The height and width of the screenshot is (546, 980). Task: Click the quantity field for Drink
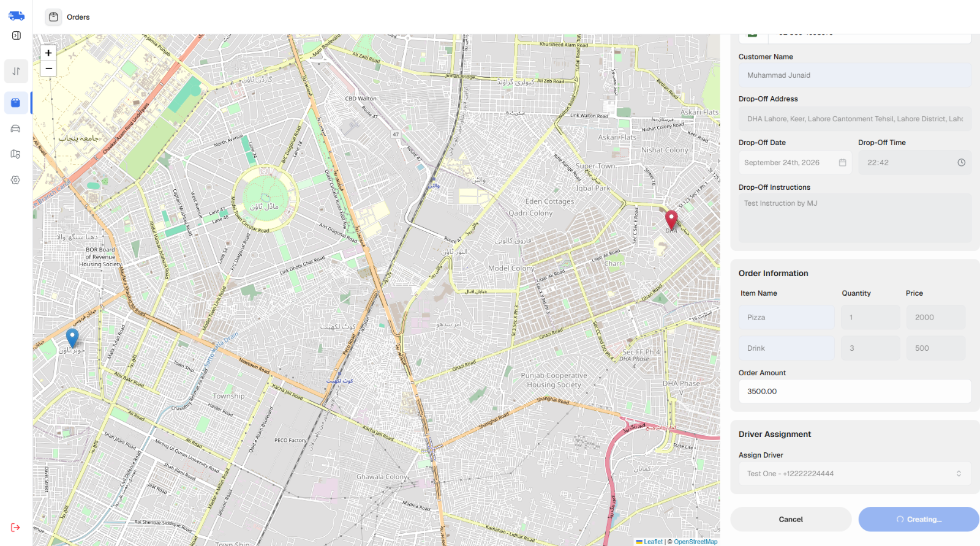(x=870, y=348)
